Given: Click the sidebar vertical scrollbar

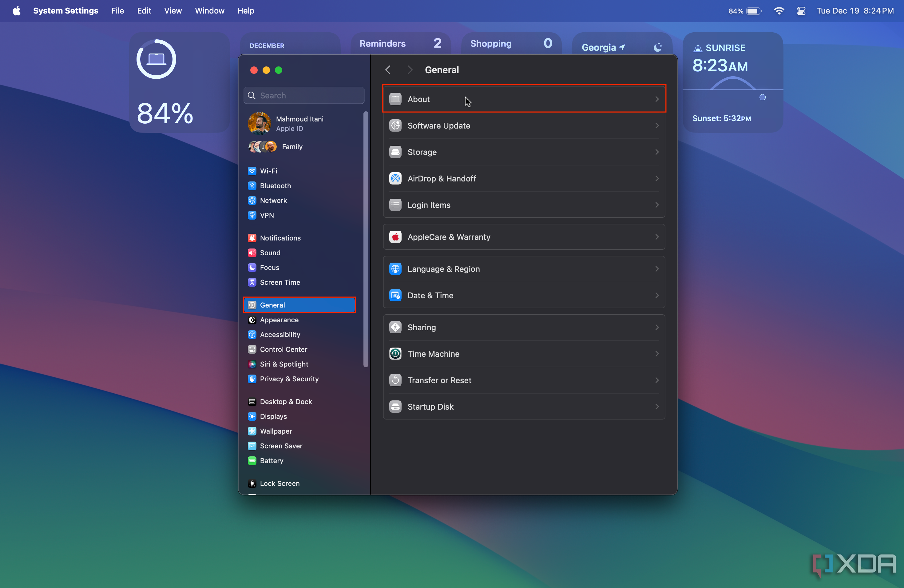Looking at the screenshot, I should coord(366,239).
